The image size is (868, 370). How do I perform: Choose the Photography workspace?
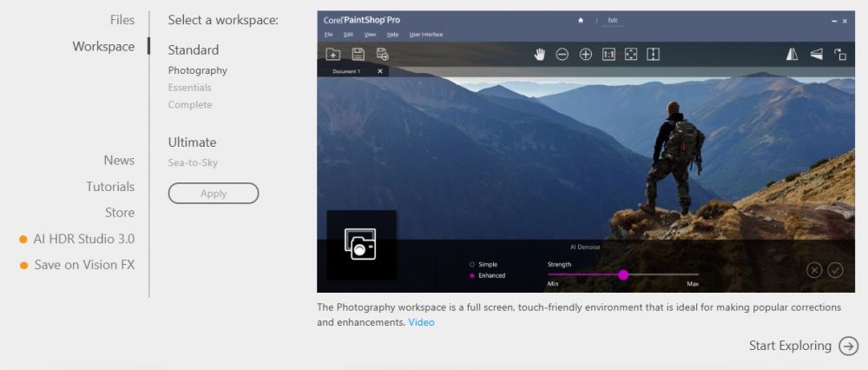pyautogui.click(x=198, y=70)
